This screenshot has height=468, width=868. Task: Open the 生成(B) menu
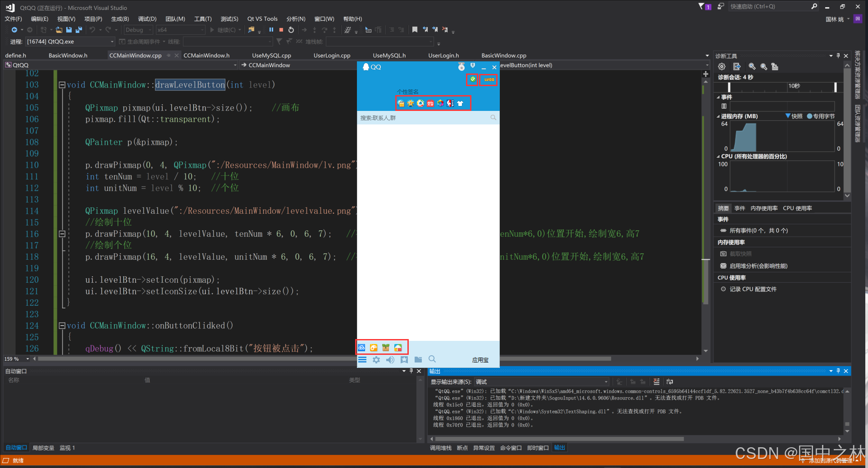click(x=120, y=19)
